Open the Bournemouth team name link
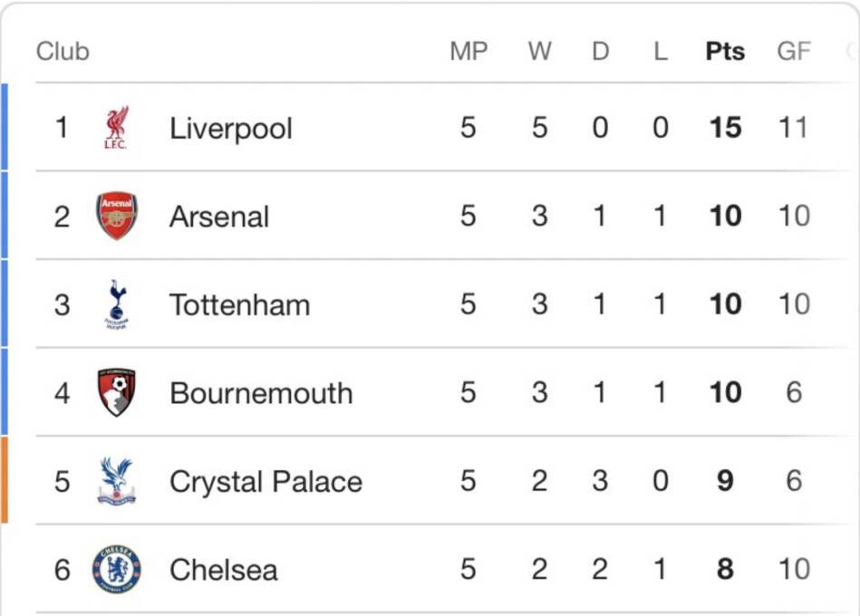The height and width of the screenshot is (616, 860). coord(261,393)
